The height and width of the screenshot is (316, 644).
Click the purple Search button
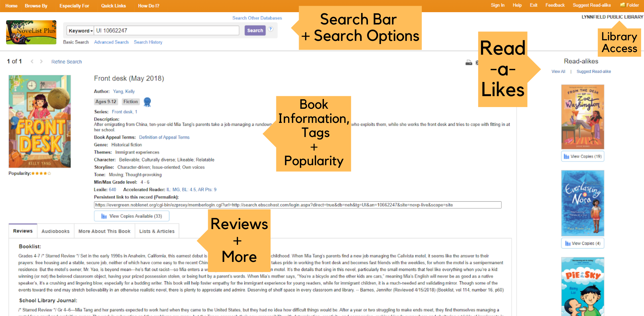[x=255, y=31]
